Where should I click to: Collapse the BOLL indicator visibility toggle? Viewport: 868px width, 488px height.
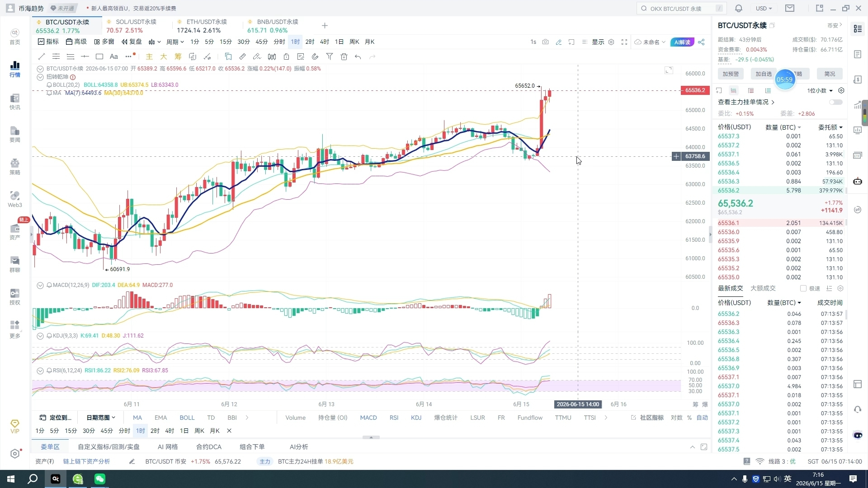(x=49, y=85)
